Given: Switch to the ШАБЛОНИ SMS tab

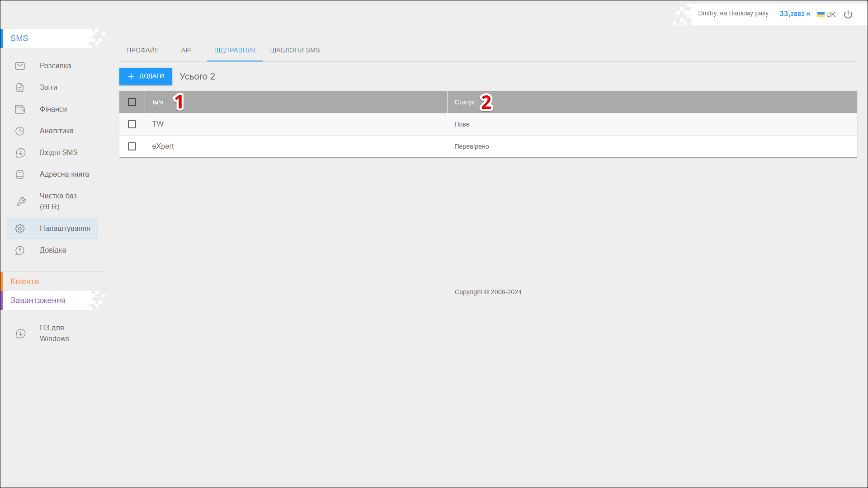Looking at the screenshot, I should (295, 50).
